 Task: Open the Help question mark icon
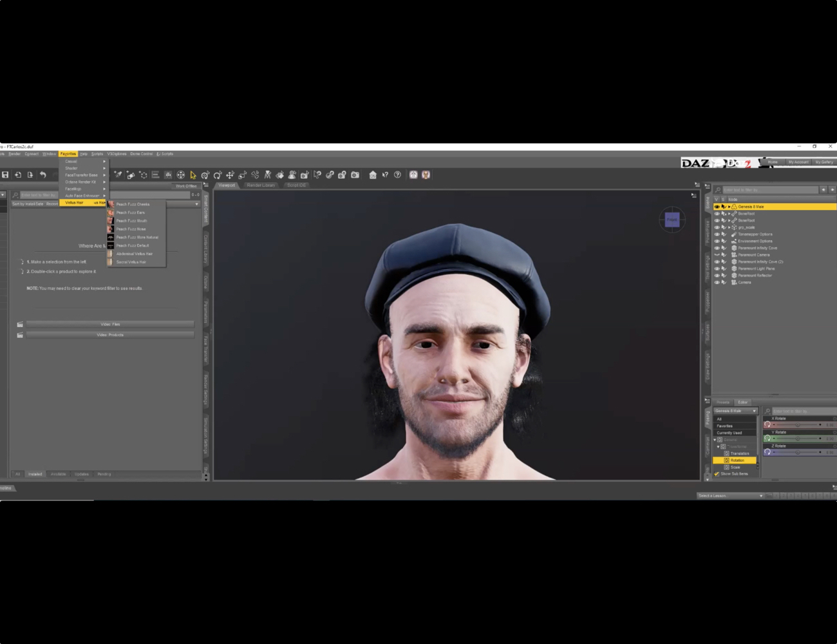(397, 175)
